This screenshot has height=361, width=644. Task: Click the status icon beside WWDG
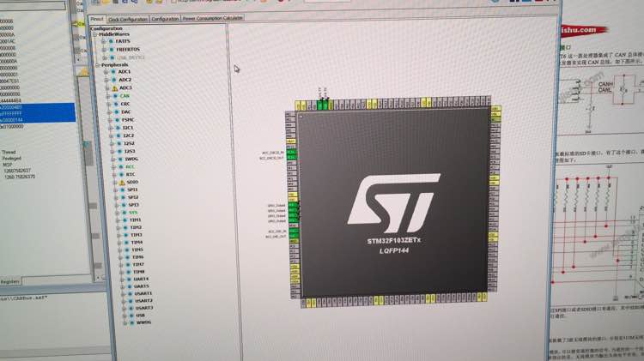coord(132,323)
